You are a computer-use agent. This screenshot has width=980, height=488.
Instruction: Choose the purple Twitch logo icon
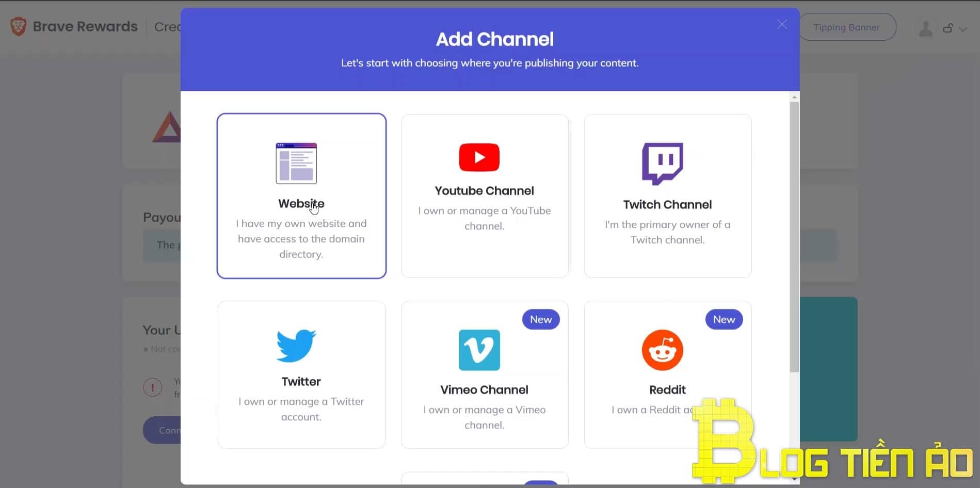(662, 163)
